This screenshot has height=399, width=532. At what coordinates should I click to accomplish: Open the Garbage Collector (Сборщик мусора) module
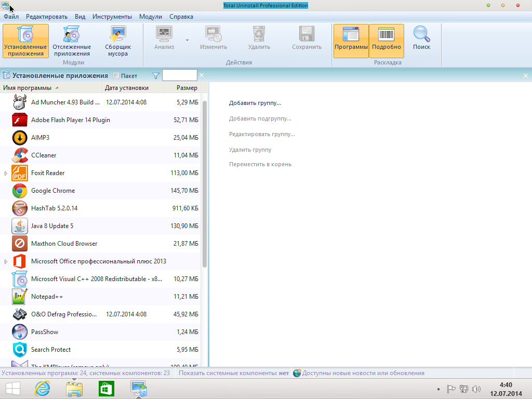click(x=118, y=35)
